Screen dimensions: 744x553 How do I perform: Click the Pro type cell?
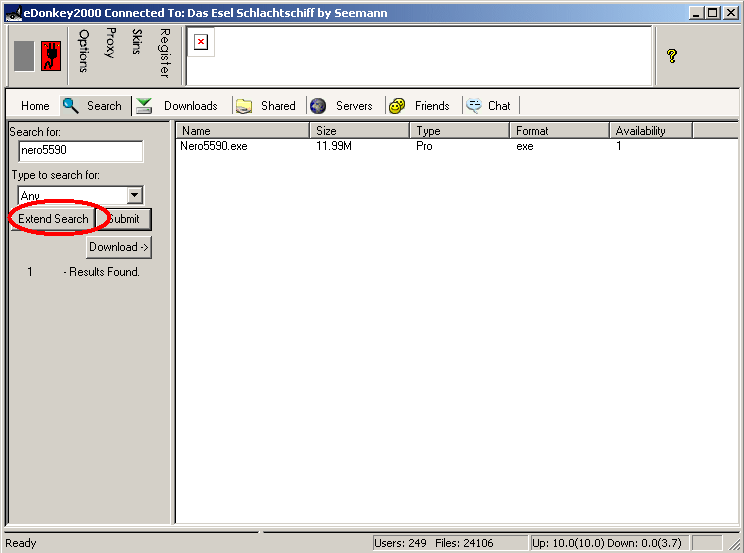[x=424, y=146]
